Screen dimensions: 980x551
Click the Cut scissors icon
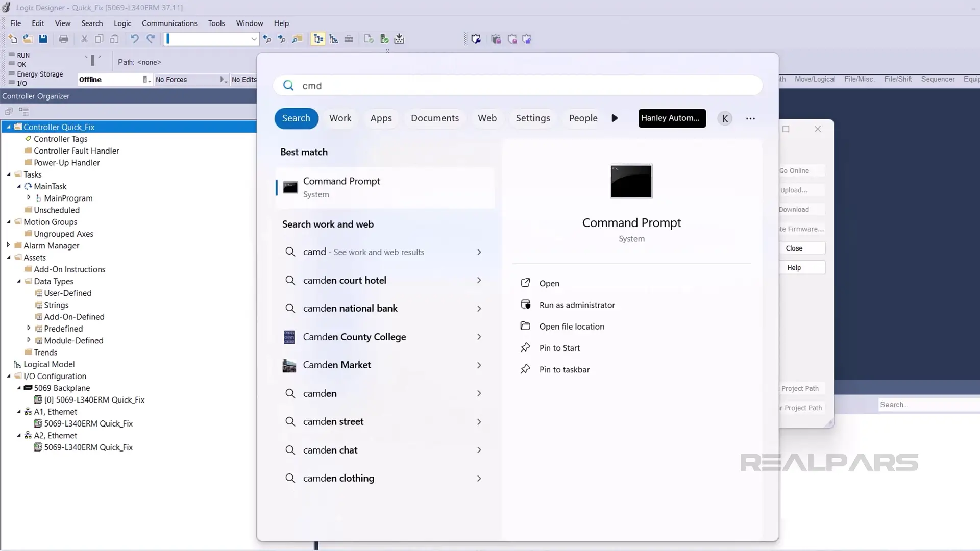pos(84,39)
